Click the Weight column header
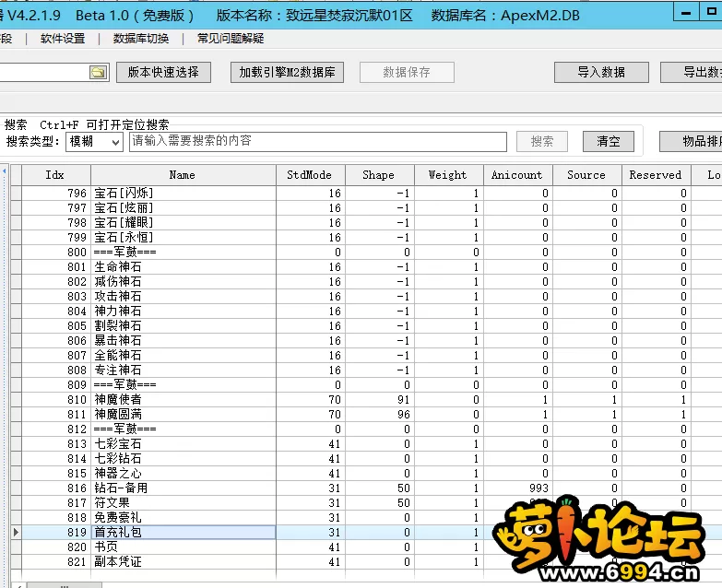 [448, 175]
